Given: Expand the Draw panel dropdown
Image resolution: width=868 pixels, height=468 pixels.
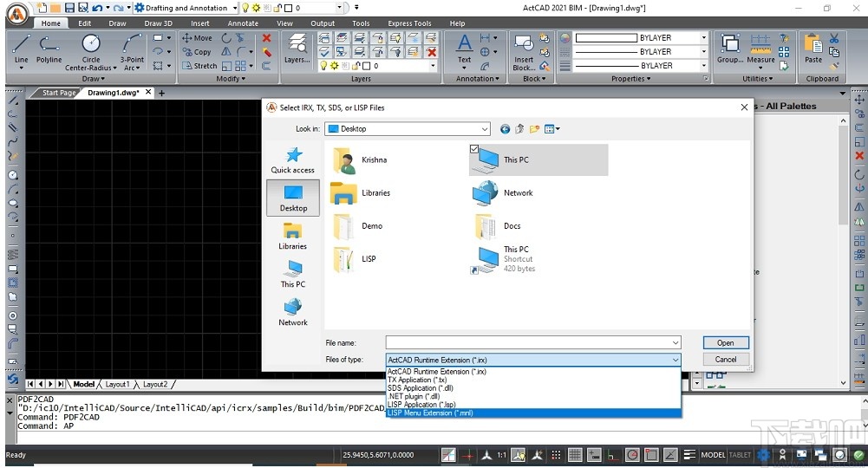Looking at the screenshot, I should coord(93,79).
